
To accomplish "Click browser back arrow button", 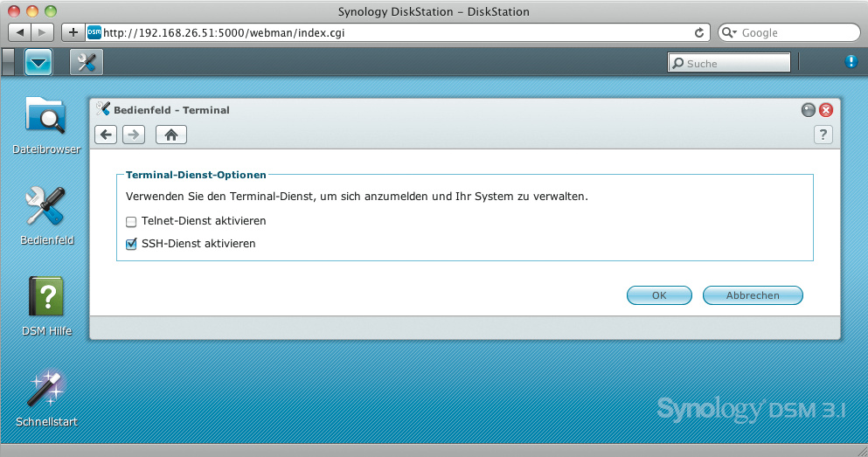I will 20,32.
